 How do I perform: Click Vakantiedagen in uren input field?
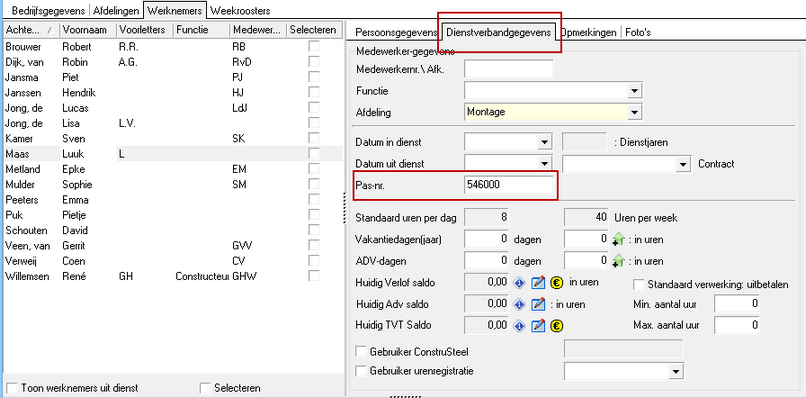click(x=587, y=239)
